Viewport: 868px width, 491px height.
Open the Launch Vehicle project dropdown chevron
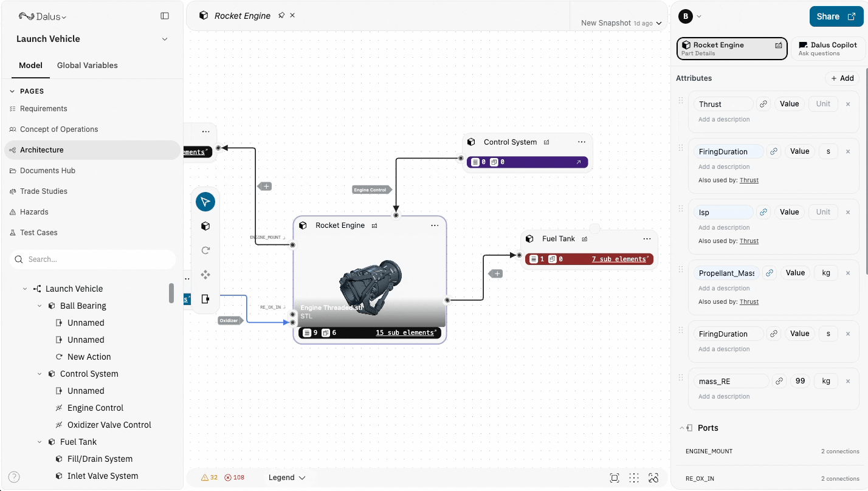click(165, 39)
